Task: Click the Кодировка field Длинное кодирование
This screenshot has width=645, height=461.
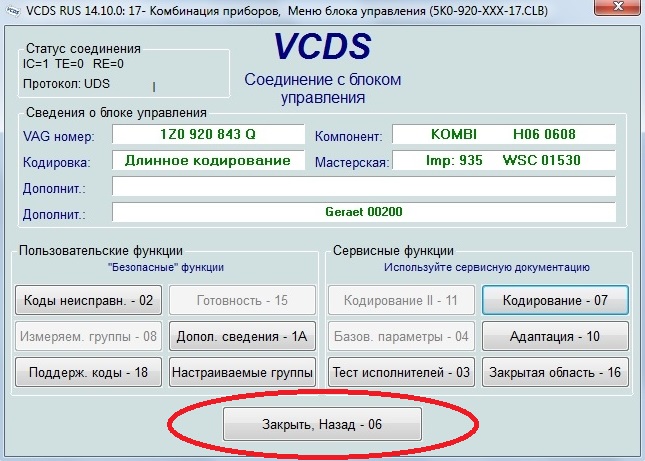Action: click(x=208, y=160)
